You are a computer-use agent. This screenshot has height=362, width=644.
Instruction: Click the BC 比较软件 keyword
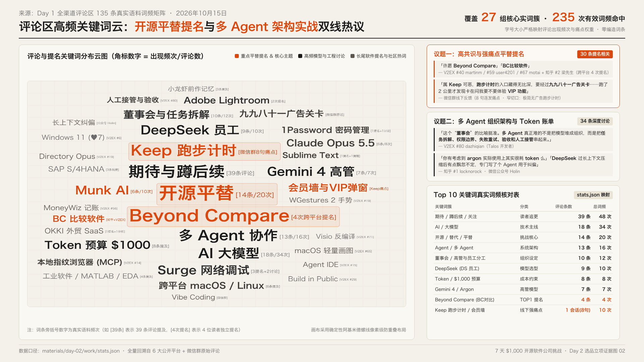pos(78,219)
